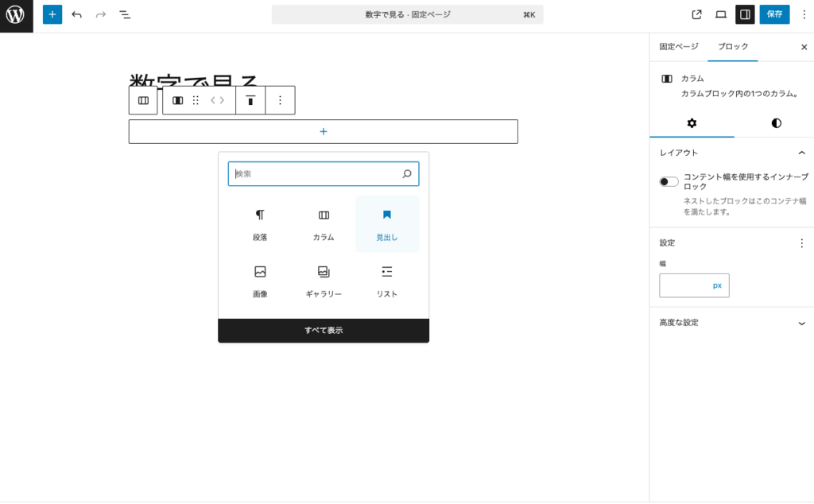This screenshot has height=504, width=814.
Task: Switch to the 固定ページ tab
Action: click(676, 47)
